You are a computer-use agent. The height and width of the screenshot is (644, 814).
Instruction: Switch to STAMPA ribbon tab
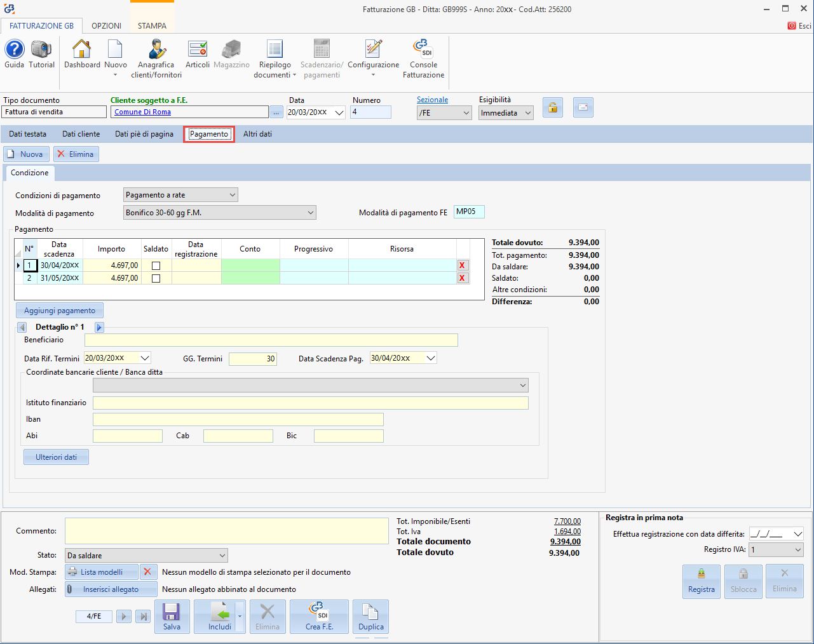coord(152,26)
